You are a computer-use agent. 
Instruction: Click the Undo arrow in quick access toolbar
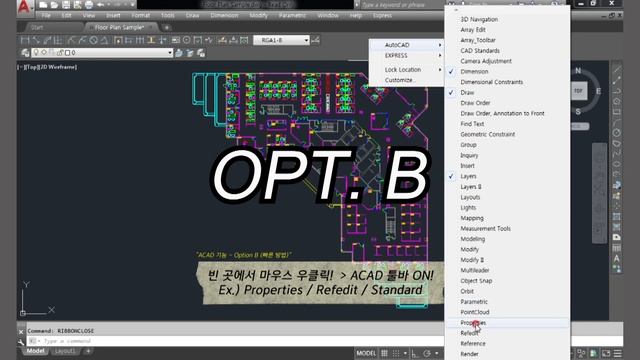click(x=100, y=5)
